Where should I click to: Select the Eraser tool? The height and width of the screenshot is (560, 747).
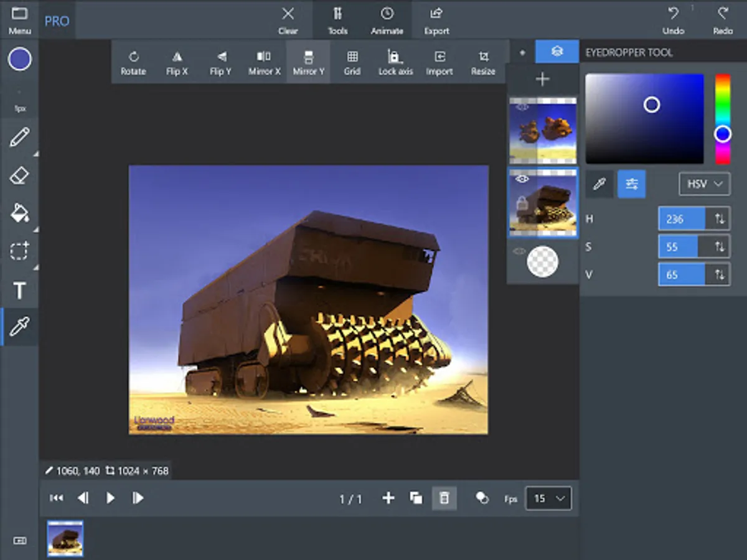pos(19,176)
